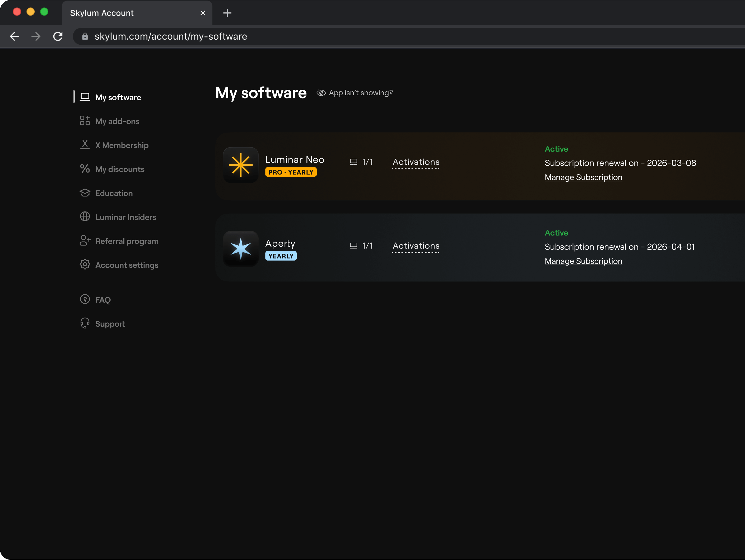
Task: Go forward in browser
Action: point(36,36)
